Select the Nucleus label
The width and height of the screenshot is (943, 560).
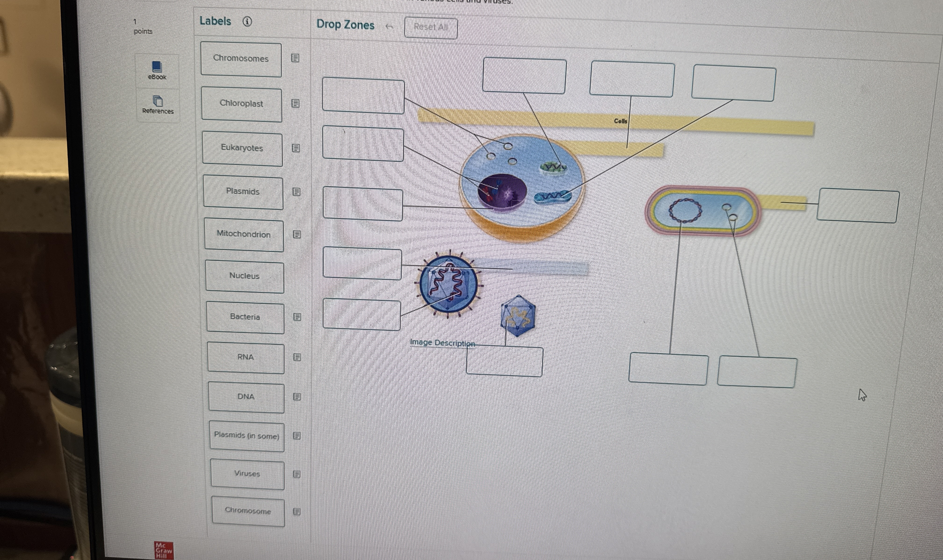[x=245, y=276]
